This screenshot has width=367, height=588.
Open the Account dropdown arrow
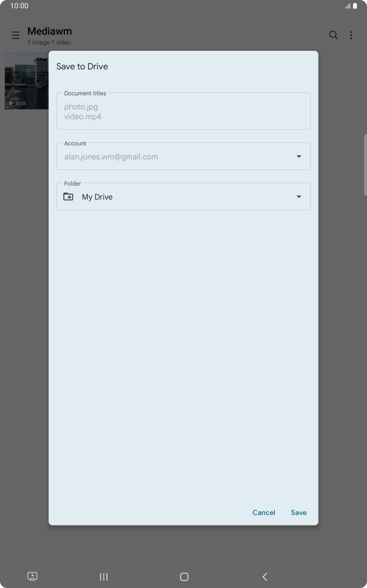299,156
